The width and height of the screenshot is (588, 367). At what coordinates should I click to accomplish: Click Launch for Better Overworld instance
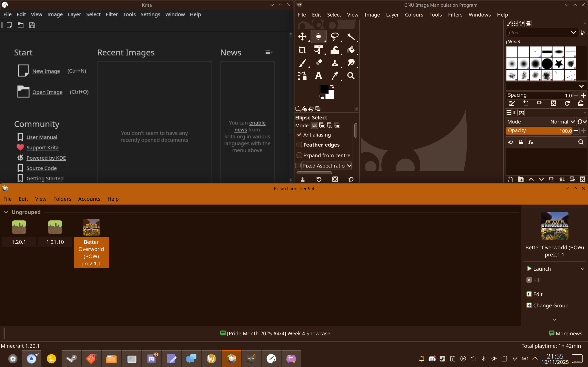click(542, 269)
